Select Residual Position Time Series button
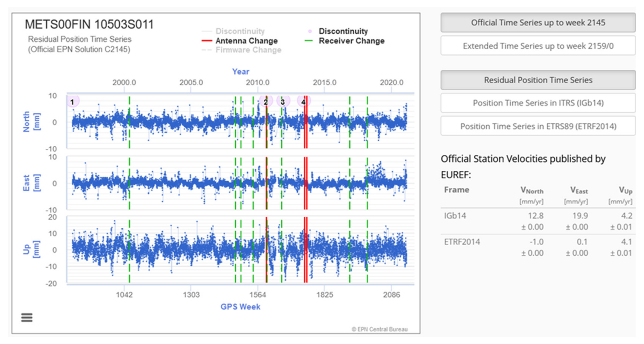This screenshot has height=344, width=644. point(538,80)
